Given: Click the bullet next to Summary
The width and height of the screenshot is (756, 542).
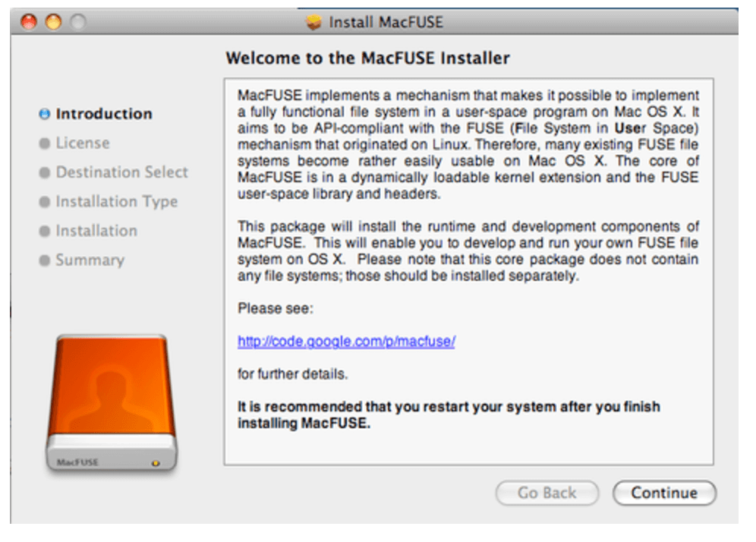Looking at the screenshot, I should click(x=44, y=260).
